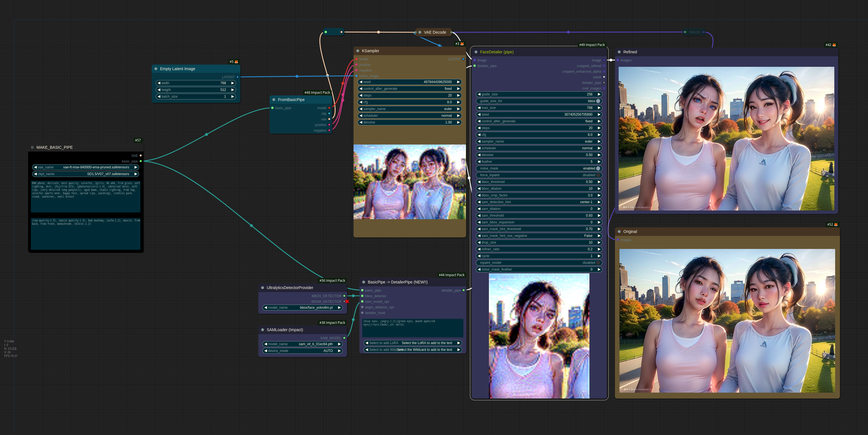This screenshot has width=868, height=435.
Task: Increase FaceDetailer feather with right arrow
Action: pyautogui.click(x=599, y=162)
